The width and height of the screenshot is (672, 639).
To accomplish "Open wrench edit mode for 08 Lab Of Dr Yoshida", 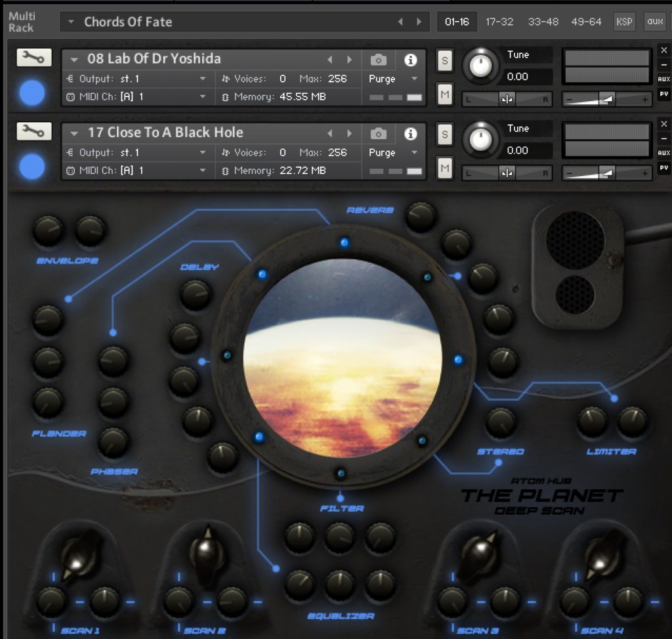I will 34,58.
